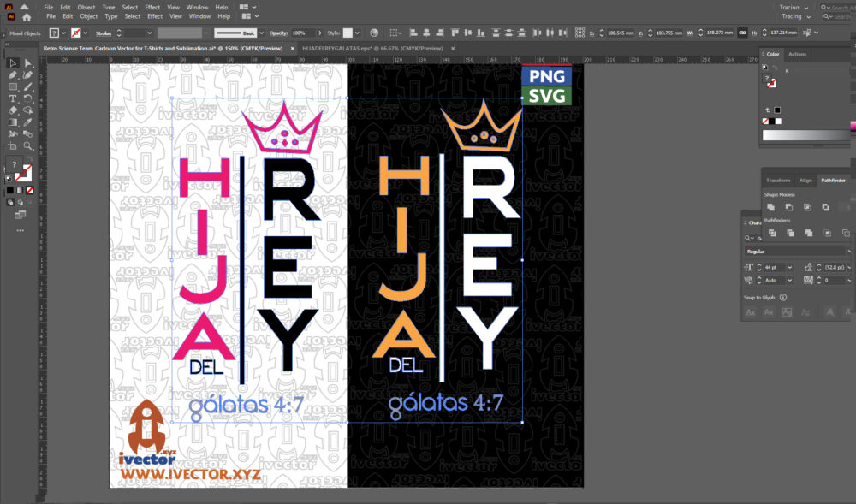
Task: Select the Rectangle tool
Action: pos(13,87)
